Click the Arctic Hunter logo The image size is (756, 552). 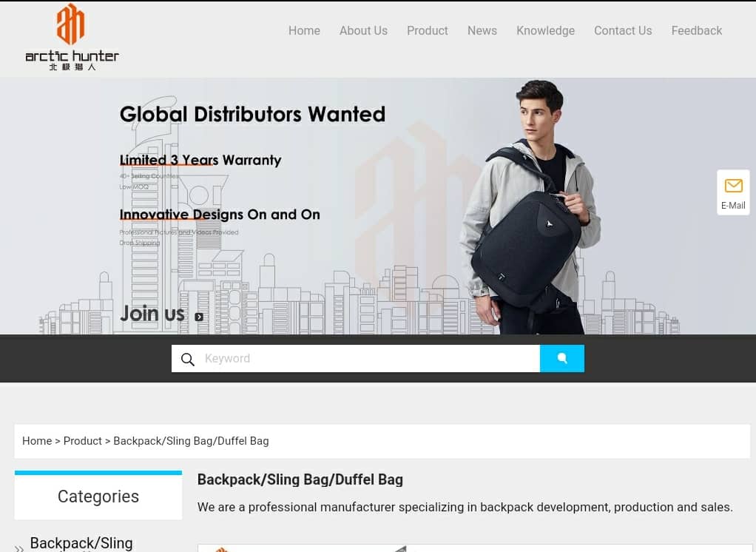pyautogui.click(x=72, y=37)
